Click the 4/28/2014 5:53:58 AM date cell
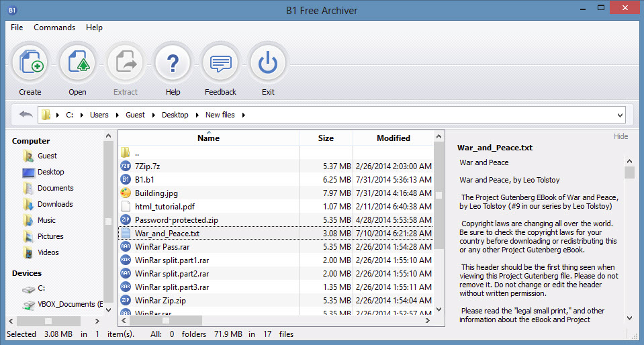 point(394,220)
